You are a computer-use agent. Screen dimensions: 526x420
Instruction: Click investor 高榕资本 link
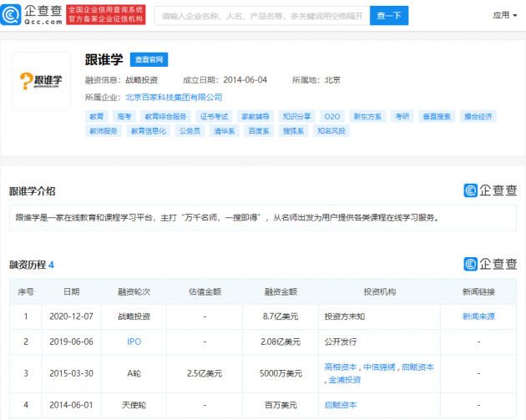click(x=340, y=367)
